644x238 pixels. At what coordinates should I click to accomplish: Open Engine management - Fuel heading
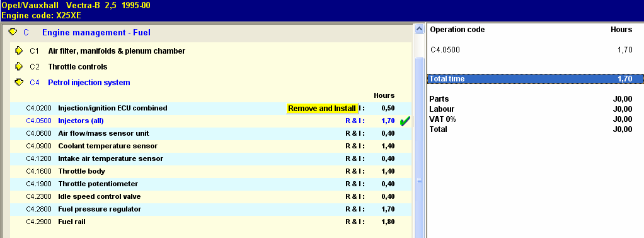96,33
